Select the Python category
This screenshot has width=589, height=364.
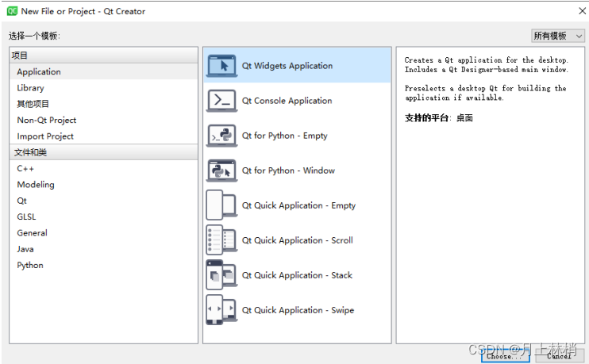click(x=103, y=265)
